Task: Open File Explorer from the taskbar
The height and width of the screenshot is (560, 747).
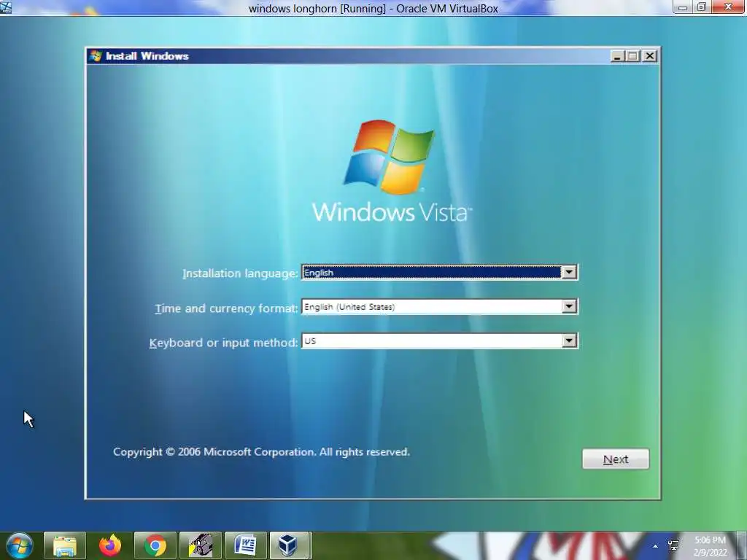Action: coord(65,545)
